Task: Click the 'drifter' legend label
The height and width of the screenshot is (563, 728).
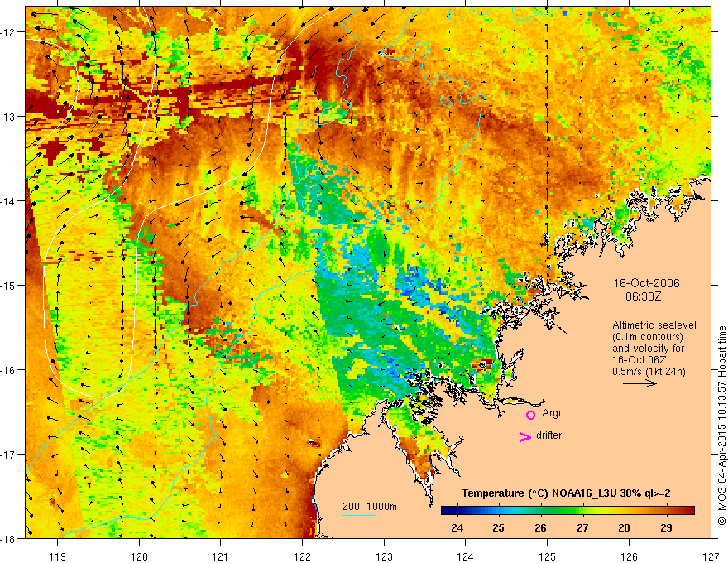Action: click(x=548, y=435)
